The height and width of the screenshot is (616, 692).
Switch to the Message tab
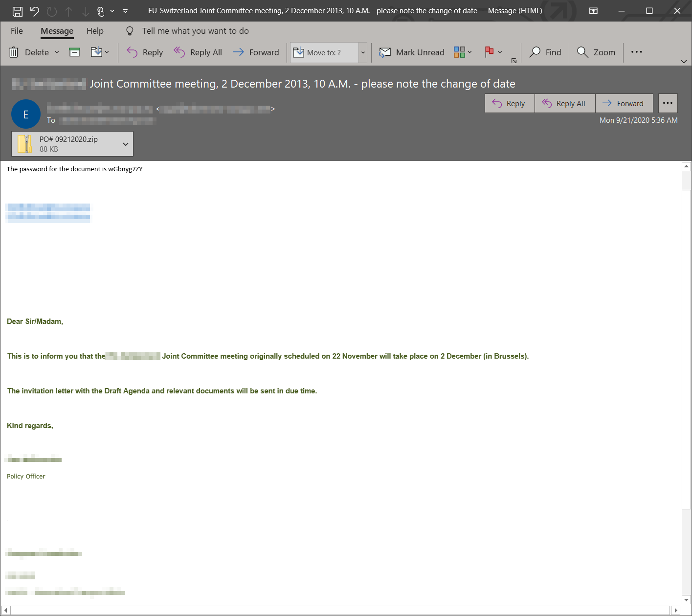coord(57,31)
